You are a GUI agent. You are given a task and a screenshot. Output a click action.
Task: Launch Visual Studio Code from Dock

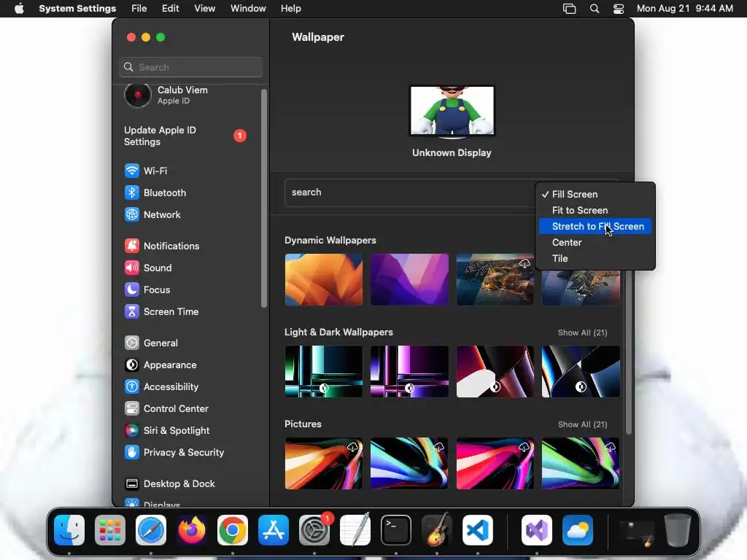click(477, 530)
